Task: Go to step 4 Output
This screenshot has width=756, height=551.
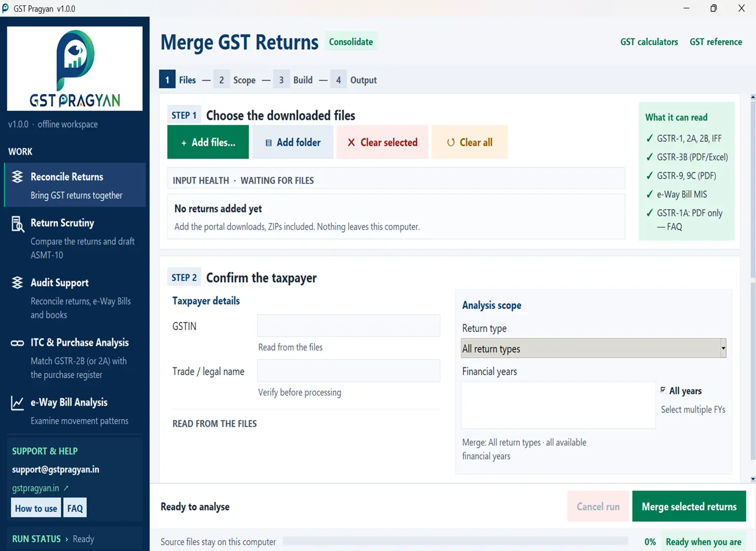Action: click(353, 80)
